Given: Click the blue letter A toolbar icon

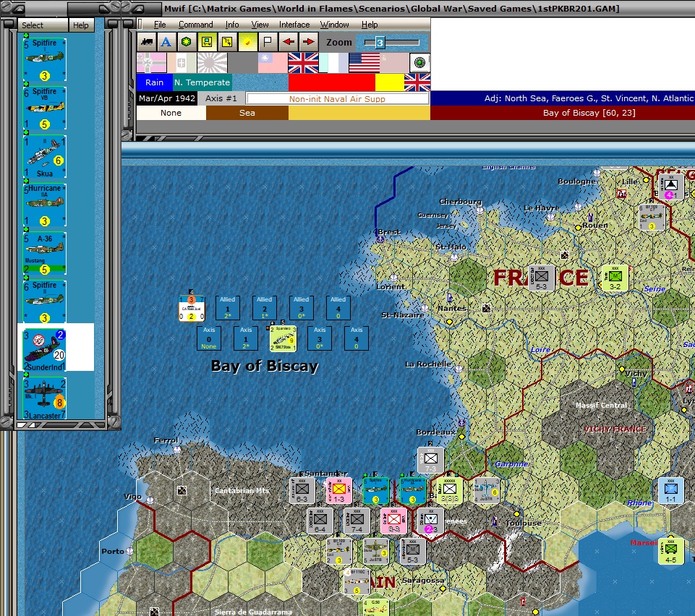Looking at the screenshot, I should coord(166,42).
